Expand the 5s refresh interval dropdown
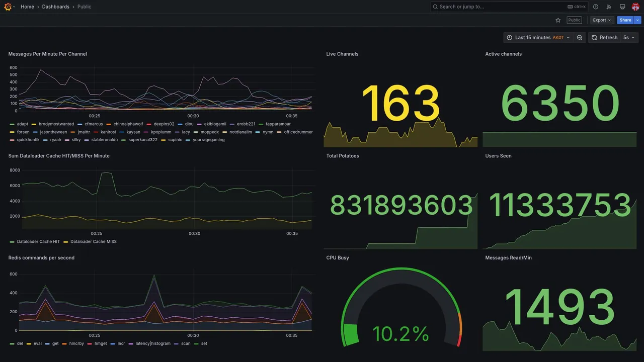Screen dimensions: 644x362 [x=629, y=38]
